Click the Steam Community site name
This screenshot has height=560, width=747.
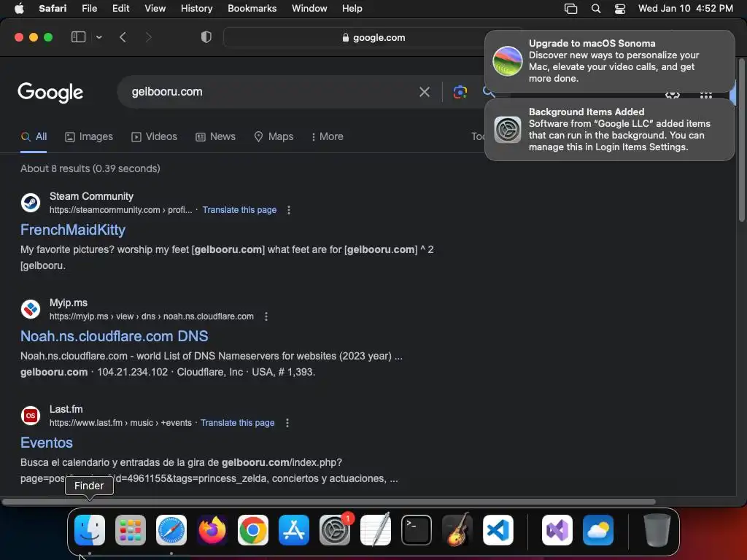pyautogui.click(x=91, y=196)
